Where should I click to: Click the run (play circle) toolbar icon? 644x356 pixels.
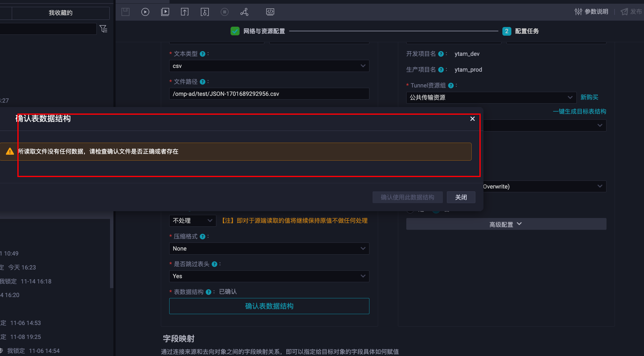(x=145, y=12)
